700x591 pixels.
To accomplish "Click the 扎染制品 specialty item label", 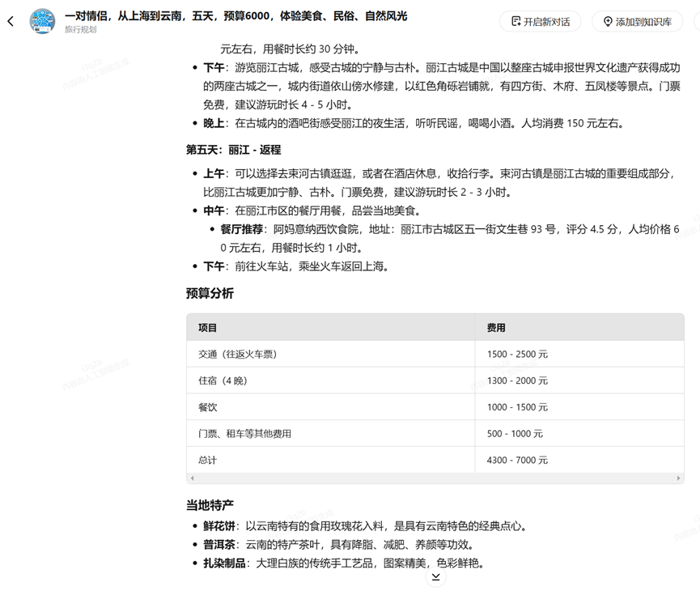I will [224, 563].
